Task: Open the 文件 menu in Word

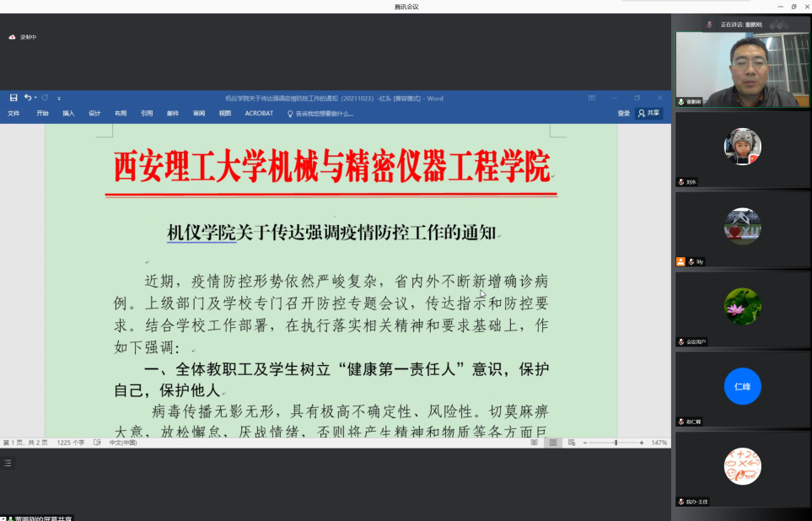Action: coord(13,113)
